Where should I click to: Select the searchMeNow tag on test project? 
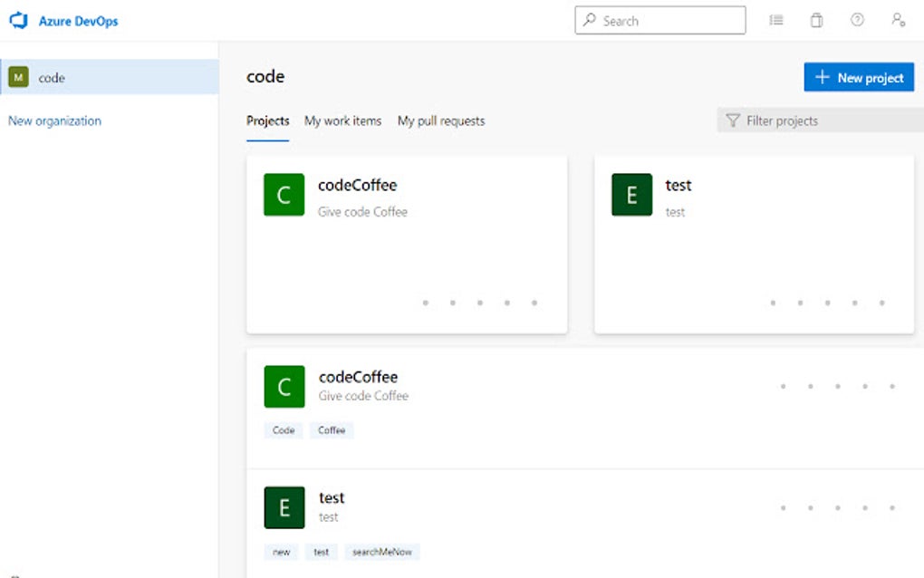(x=382, y=552)
